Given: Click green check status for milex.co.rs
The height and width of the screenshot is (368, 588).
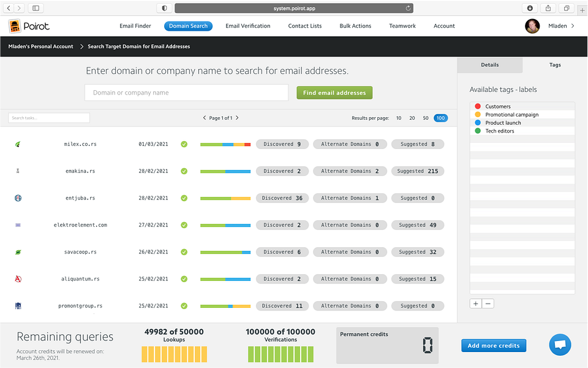Looking at the screenshot, I should 184,144.
